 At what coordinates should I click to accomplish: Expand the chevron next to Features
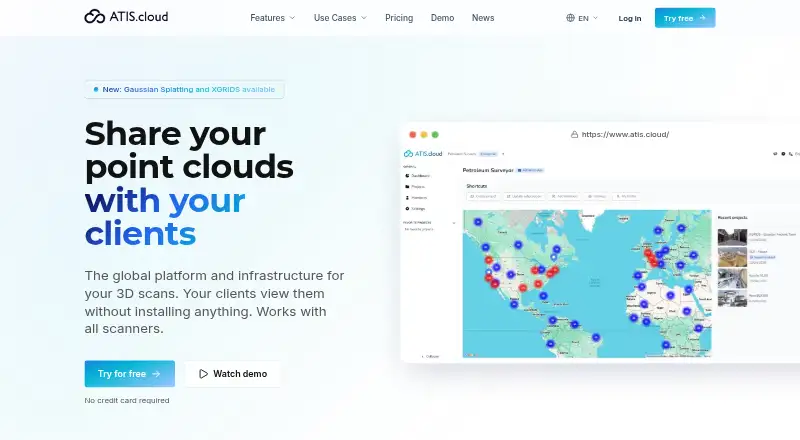click(292, 18)
